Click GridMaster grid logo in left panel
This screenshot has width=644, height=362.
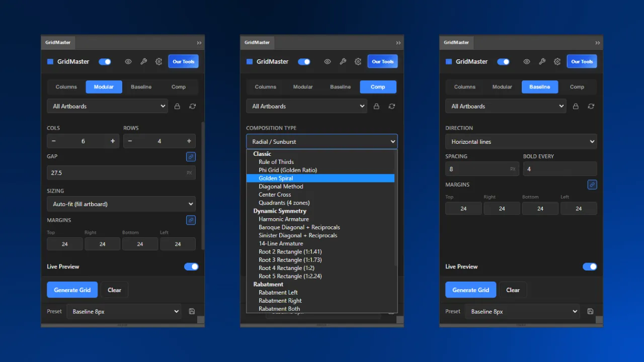[x=50, y=62]
